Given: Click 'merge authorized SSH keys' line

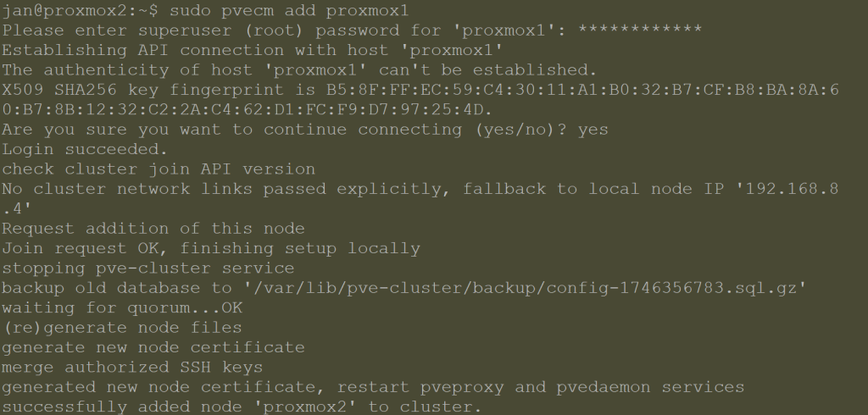Looking at the screenshot, I should [132, 368].
